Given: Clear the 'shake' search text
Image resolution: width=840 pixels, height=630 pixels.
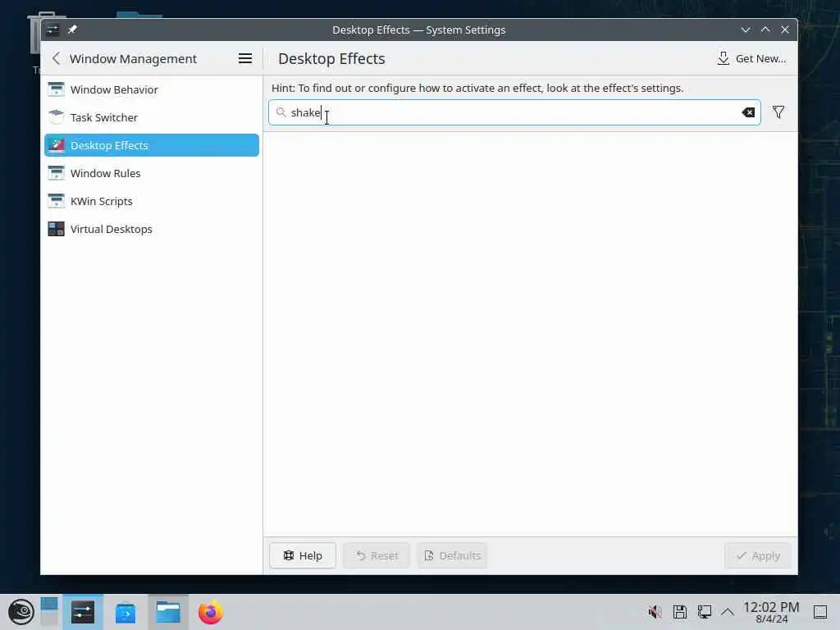Looking at the screenshot, I should click(x=748, y=112).
